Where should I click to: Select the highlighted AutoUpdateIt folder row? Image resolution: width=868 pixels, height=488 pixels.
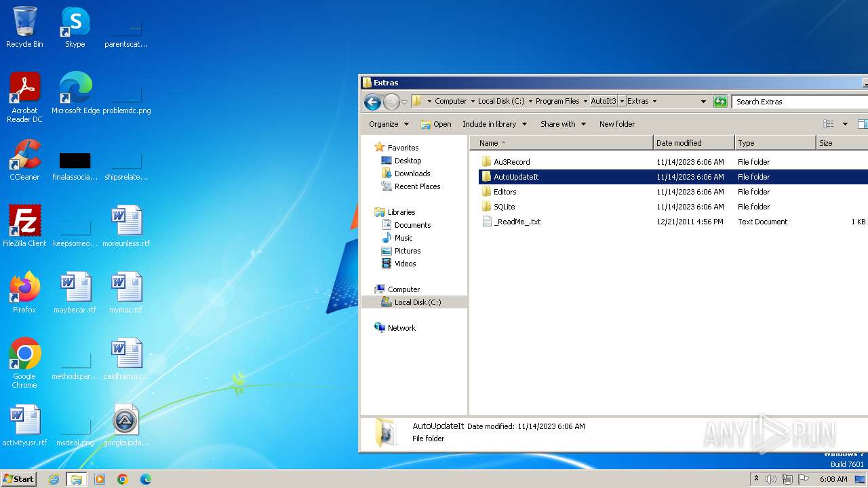(672, 177)
